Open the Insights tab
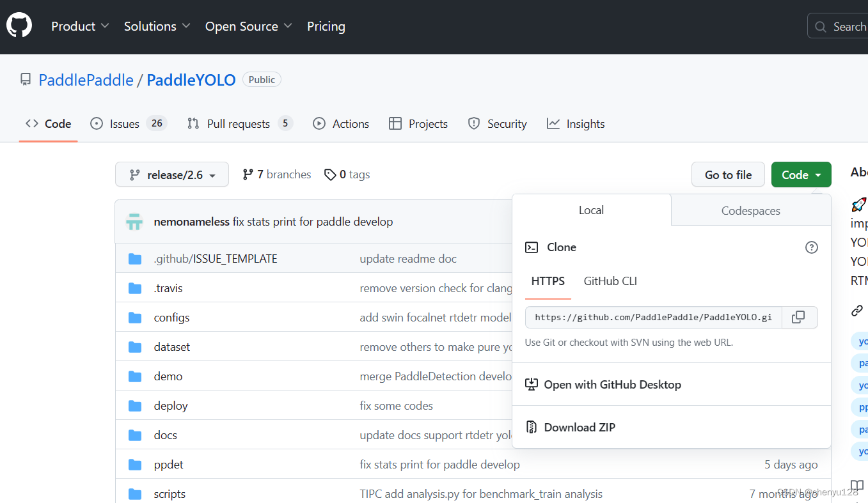Viewport: 868px width, 503px height. (576, 124)
